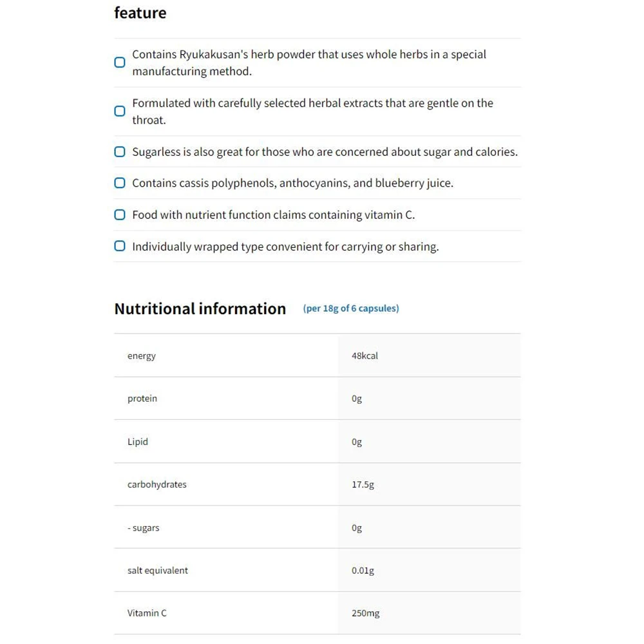Select the sugars sub-row label
The height and width of the screenshot is (644, 644).
click(x=144, y=528)
